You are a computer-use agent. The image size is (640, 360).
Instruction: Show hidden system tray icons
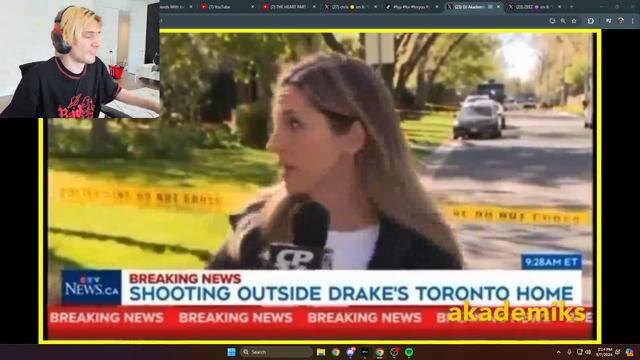coord(558,352)
